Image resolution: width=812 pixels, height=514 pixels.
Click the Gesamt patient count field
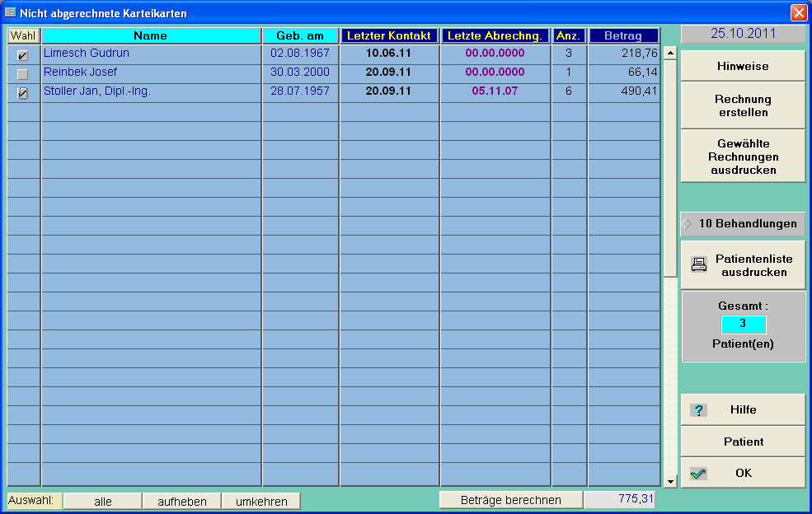743,324
